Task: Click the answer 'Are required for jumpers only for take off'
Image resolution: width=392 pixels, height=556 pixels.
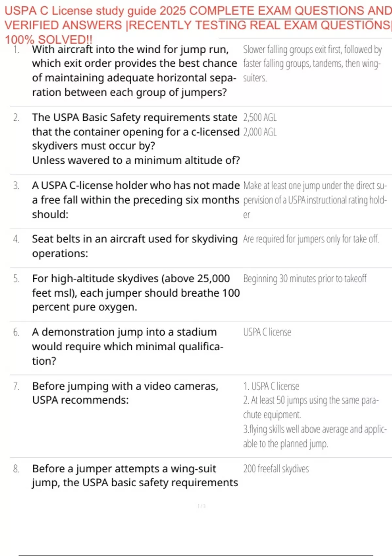Action: coord(311,239)
